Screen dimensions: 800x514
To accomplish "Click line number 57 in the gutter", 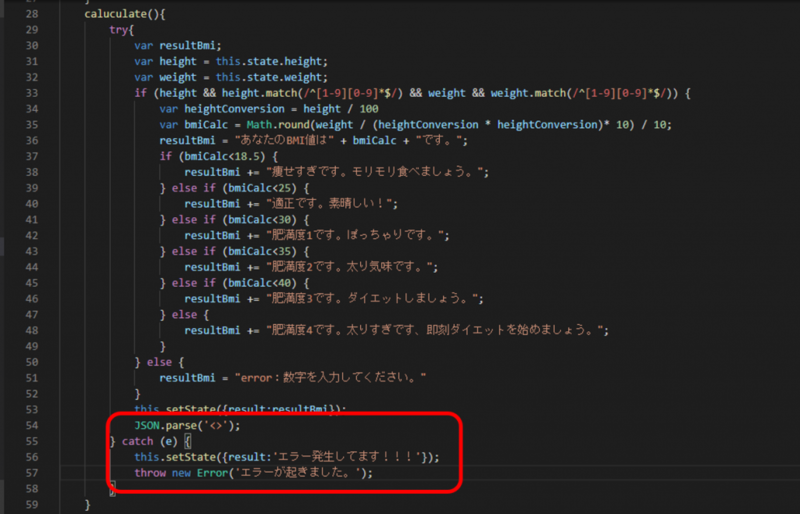I will 31,473.
